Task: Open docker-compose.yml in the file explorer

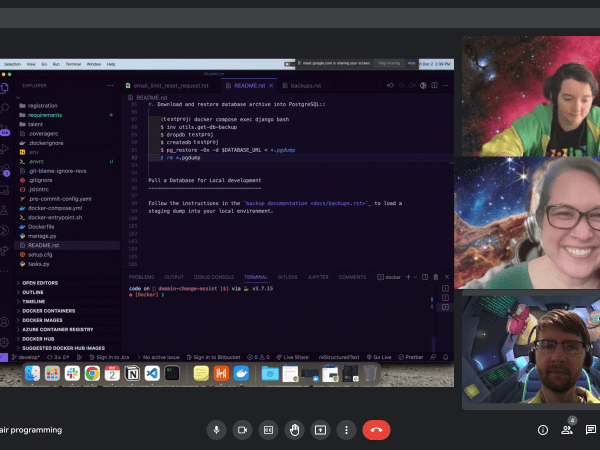Action: 52,208
